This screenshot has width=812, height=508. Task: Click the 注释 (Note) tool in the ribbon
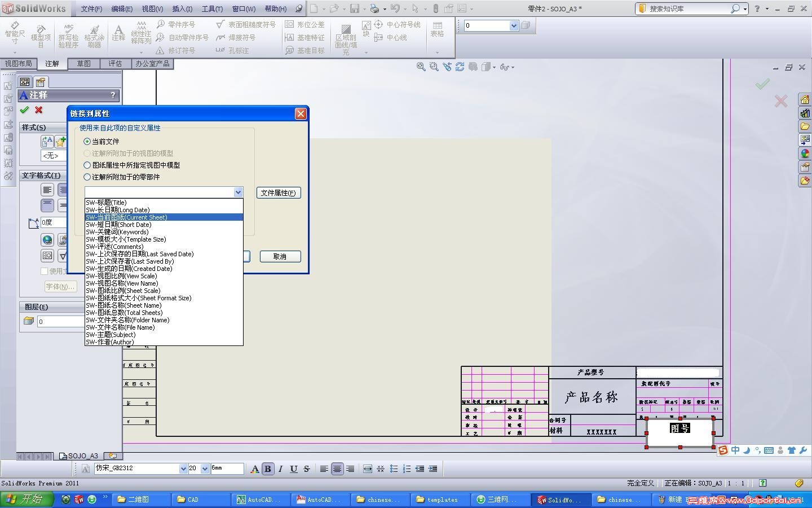(x=118, y=33)
